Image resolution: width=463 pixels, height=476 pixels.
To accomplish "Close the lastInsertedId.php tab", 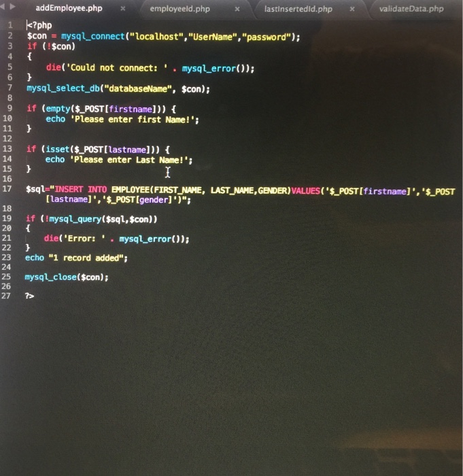I will point(352,9).
